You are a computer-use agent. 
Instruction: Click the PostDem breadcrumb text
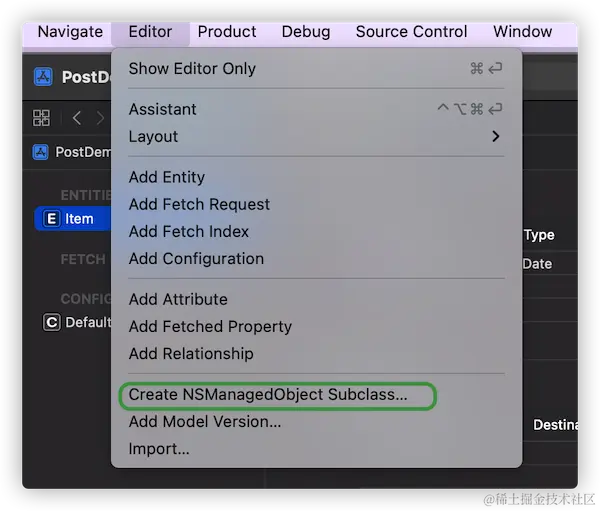(x=83, y=152)
